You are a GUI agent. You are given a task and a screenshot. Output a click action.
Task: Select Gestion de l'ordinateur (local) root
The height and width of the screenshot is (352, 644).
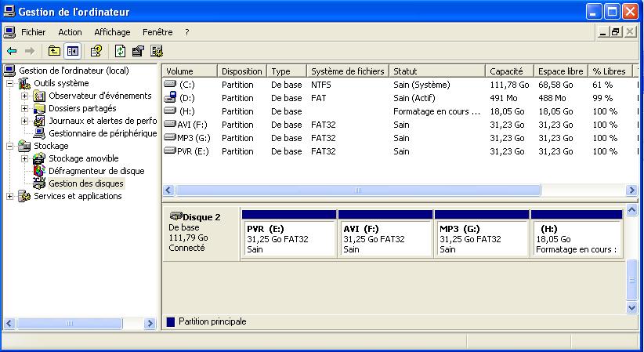click(74, 71)
